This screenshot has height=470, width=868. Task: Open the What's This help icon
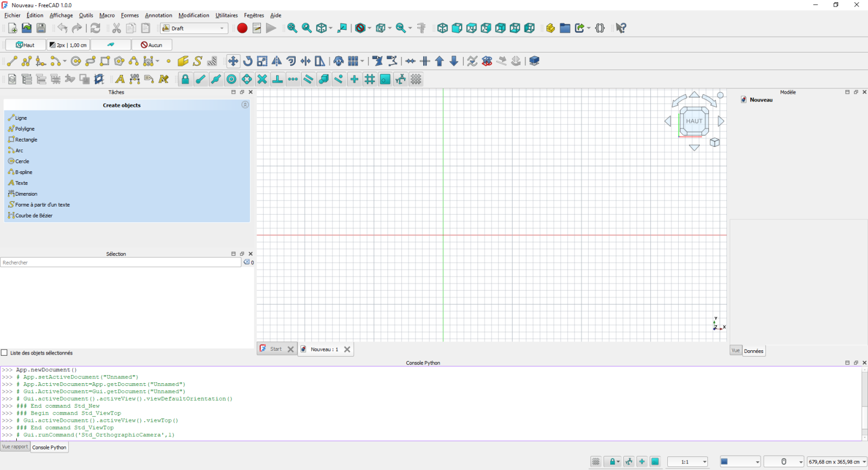click(621, 28)
